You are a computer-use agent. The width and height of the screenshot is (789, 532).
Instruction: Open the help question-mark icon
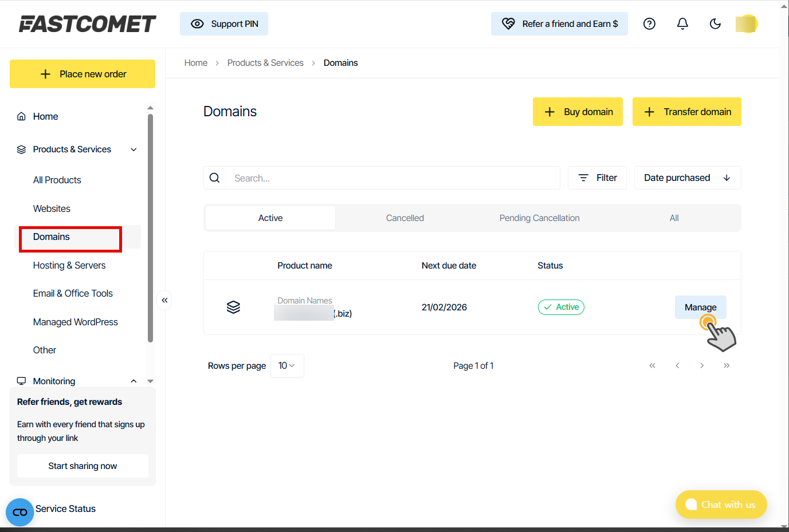pos(649,23)
